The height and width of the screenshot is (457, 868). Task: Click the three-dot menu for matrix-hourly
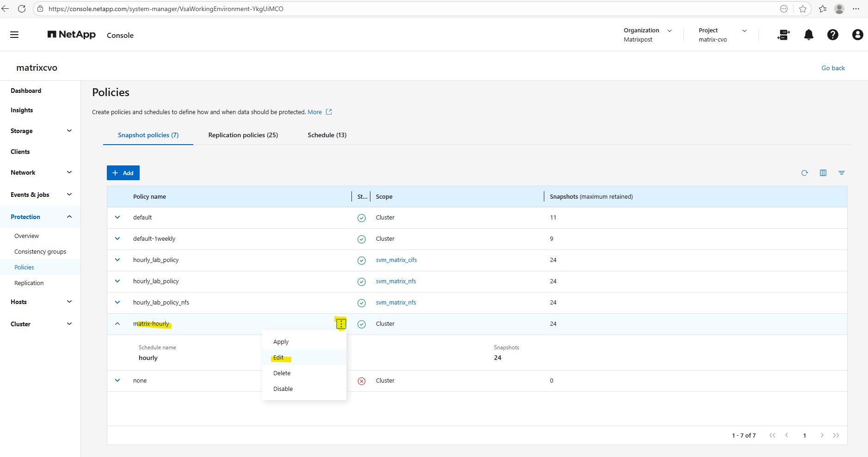pos(341,324)
